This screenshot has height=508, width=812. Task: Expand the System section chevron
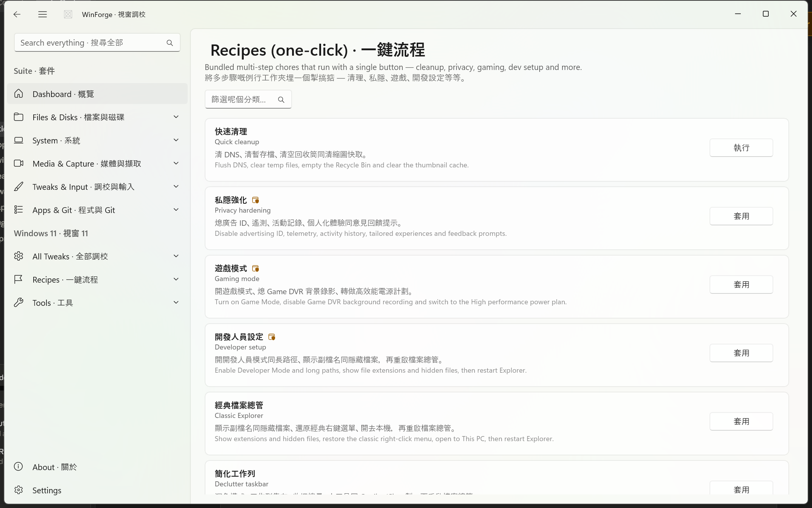[176, 140]
